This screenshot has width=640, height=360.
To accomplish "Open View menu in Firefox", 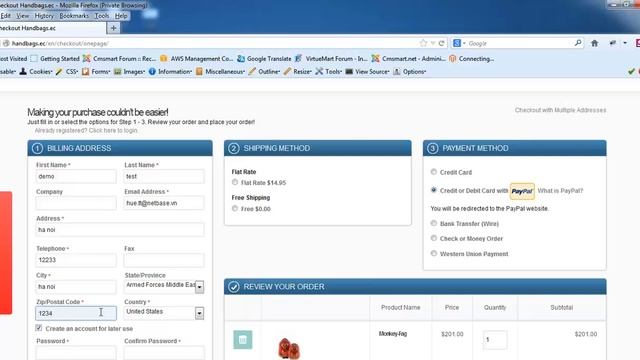I will tap(22, 16).
